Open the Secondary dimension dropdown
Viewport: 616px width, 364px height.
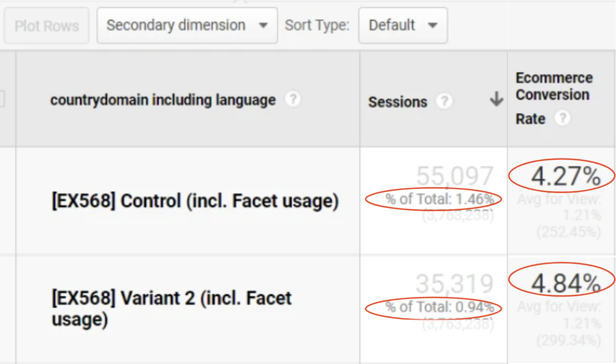point(187,26)
